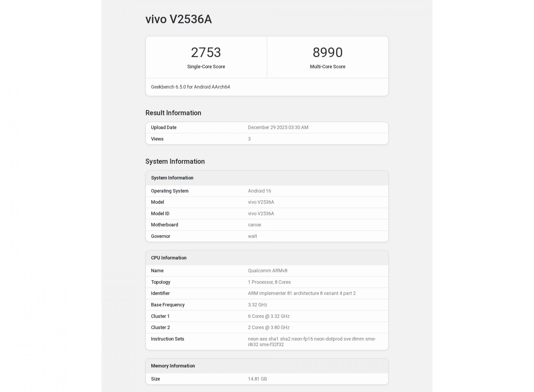
Task: Click the motherboard value canoe
Action: point(254,225)
